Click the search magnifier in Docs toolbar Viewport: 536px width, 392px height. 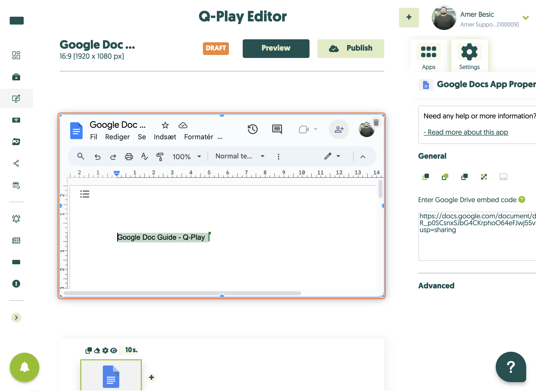click(x=81, y=156)
